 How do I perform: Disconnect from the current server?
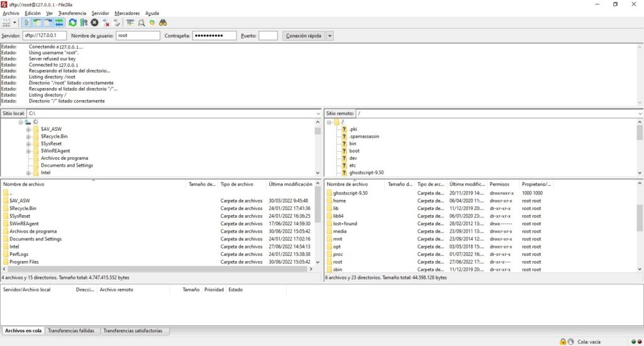point(106,23)
